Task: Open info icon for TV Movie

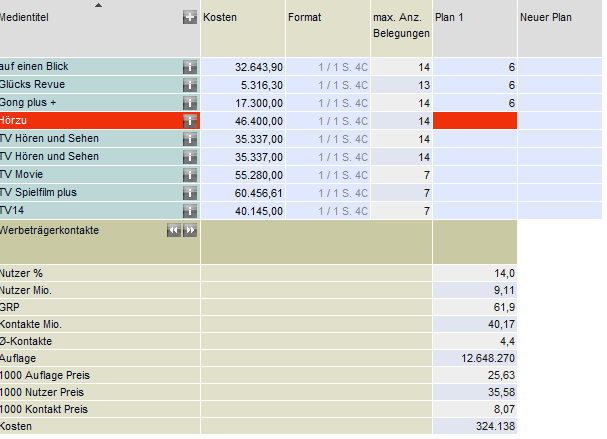Action: click(x=190, y=175)
